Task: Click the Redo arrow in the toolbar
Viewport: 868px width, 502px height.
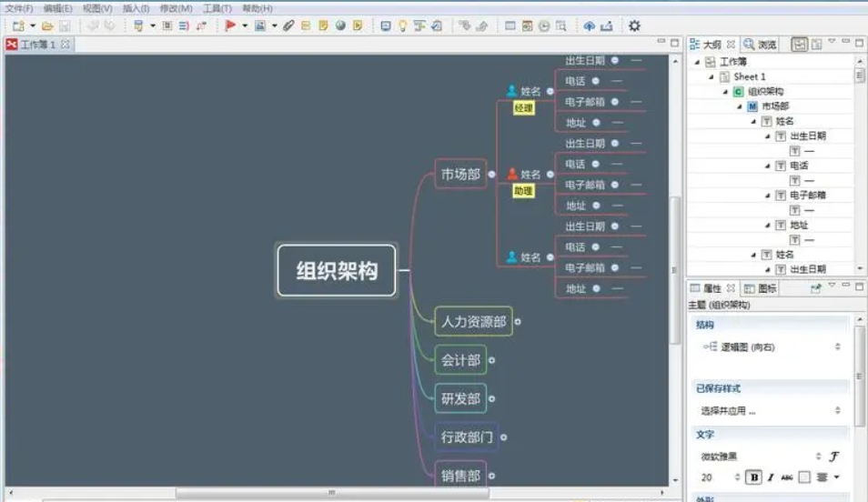Action: tap(109, 26)
